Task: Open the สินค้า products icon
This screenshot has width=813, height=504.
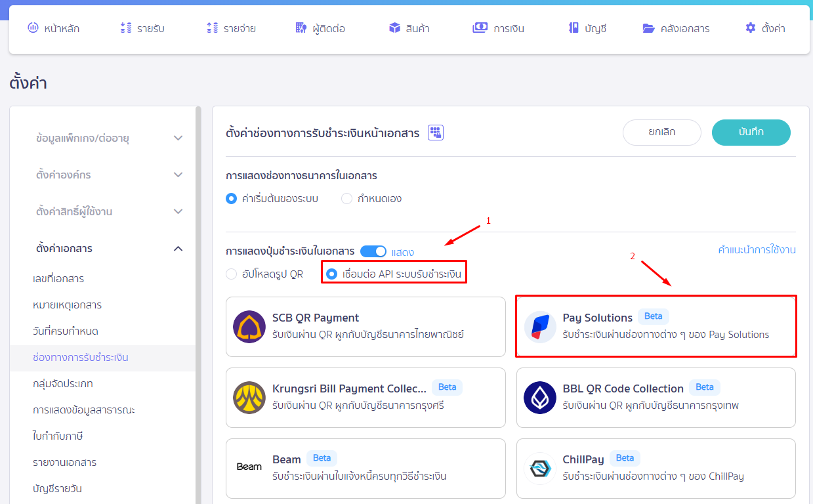Action: (x=393, y=28)
